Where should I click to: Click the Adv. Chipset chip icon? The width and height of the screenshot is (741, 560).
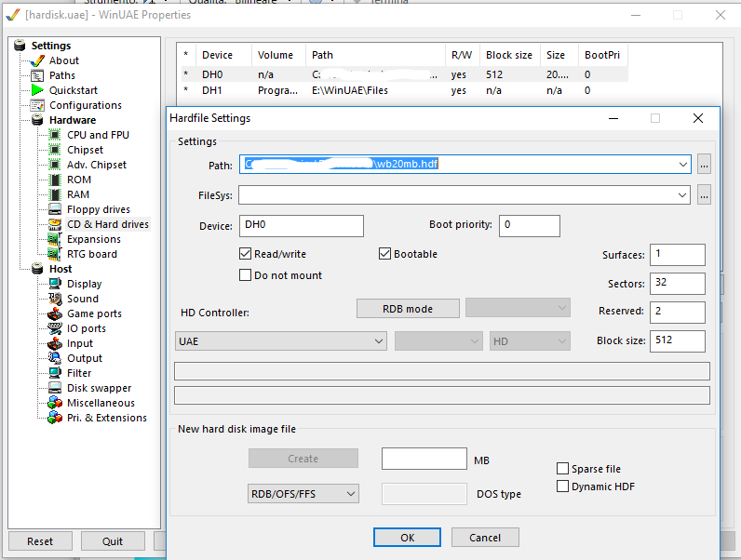[55, 165]
